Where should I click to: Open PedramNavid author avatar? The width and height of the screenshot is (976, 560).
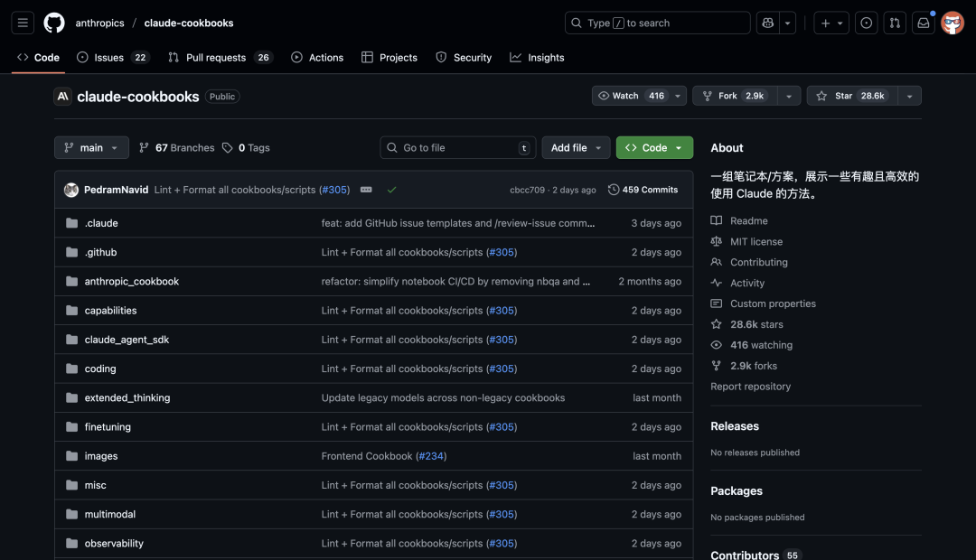71,190
